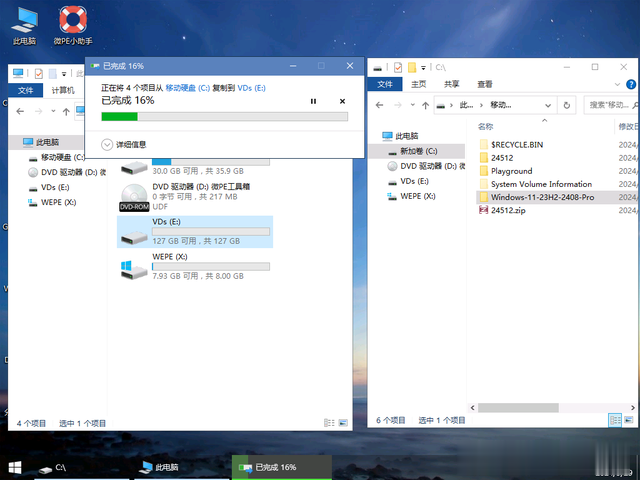Sort by 名称 column header
Screen dimensions: 640x480
pyautogui.click(x=485, y=127)
